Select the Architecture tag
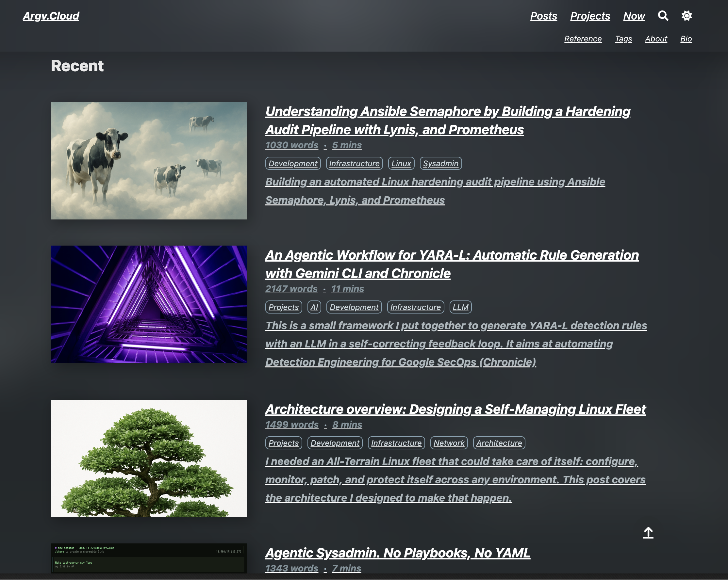This screenshot has width=728, height=580. tap(499, 443)
